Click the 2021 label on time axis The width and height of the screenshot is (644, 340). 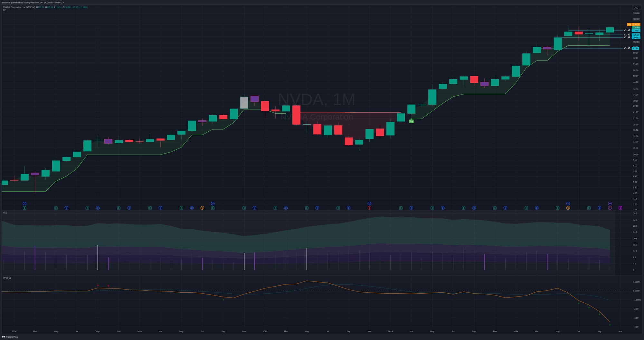139,331
